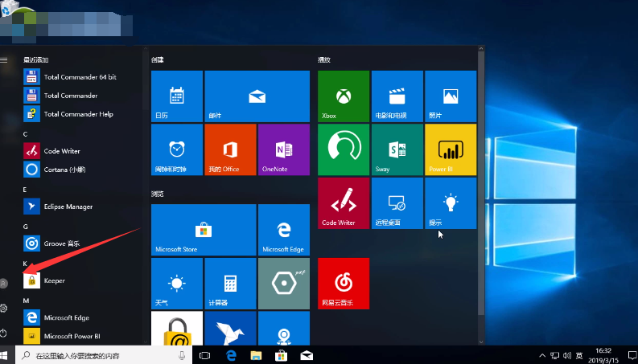Viewport: 638px width, 364px height.
Task: Open Microsoft Store from the taskbar
Action: tap(281, 355)
